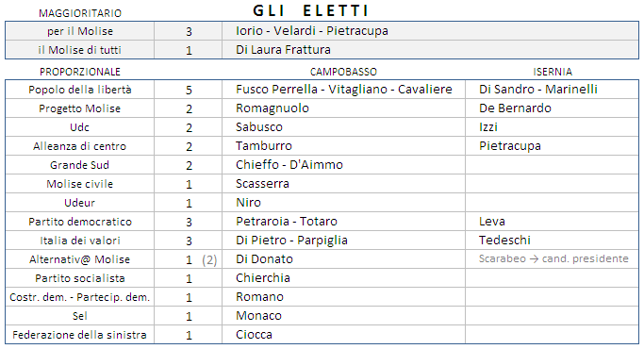Click the Monaco cell in Sel row
644x349 pixels.
[x=343, y=316]
